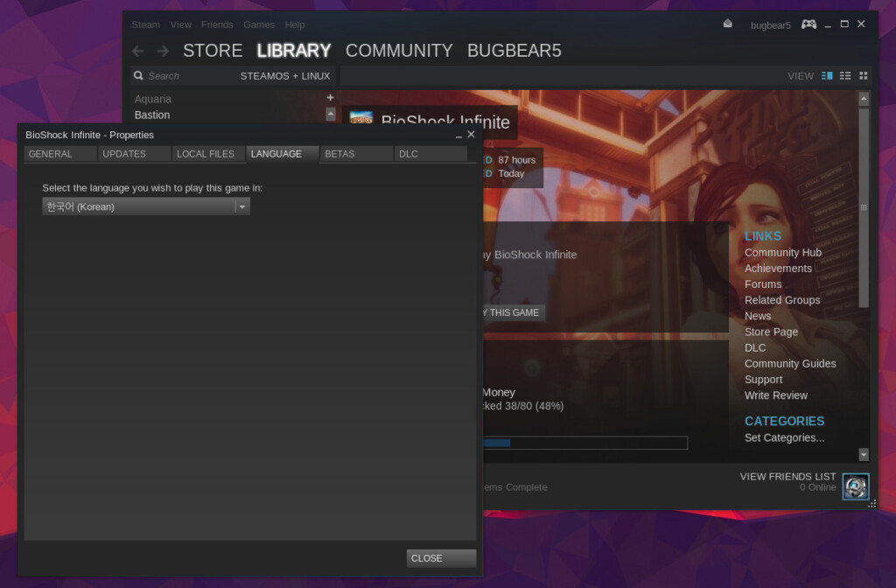Select Aquaria in the game list
Screen dimensions: 896x588
(x=152, y=99)
